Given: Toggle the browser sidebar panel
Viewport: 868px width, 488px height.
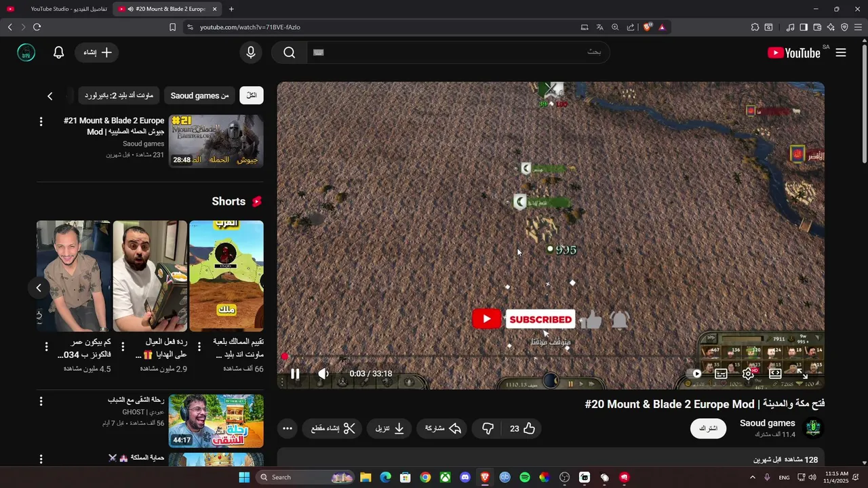Looking at the screenshot, I should pos(804,27).
